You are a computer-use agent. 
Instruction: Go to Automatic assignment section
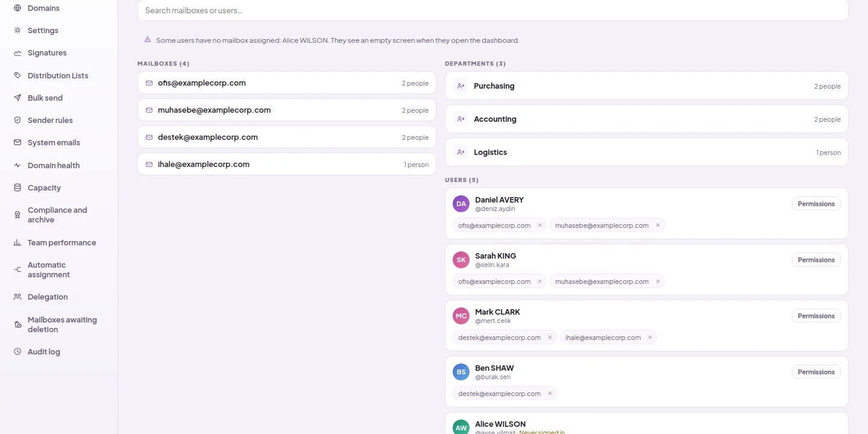tap(49, 270)
